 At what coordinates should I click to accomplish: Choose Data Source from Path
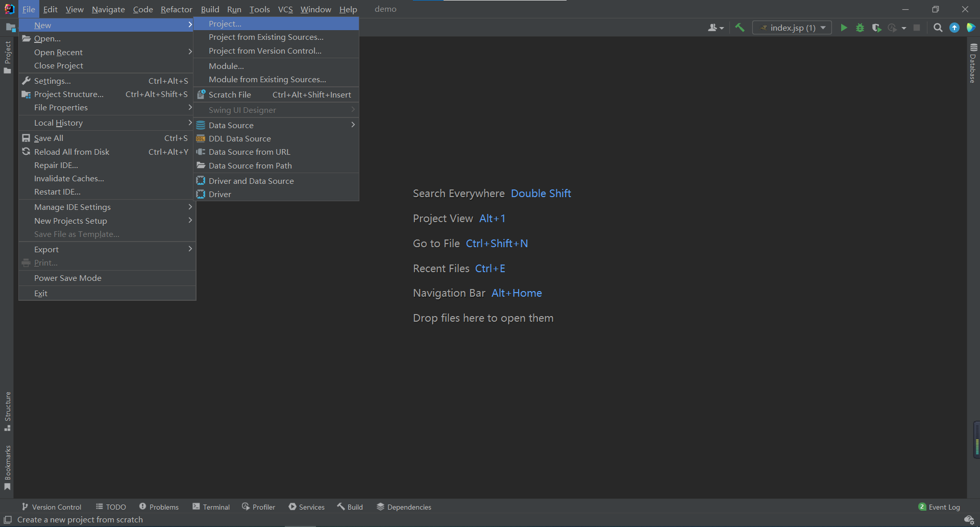point(276,165)
